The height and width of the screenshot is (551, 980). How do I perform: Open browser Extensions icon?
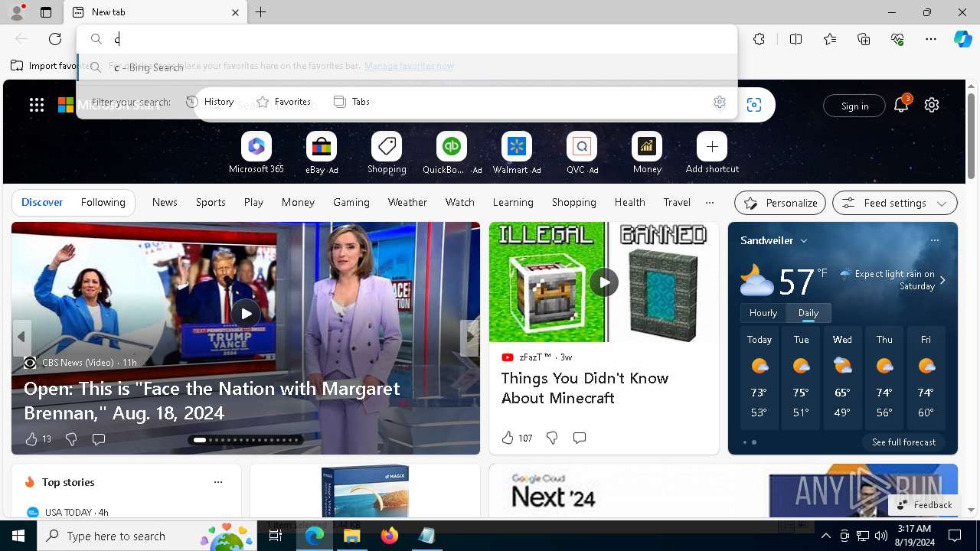759,39
